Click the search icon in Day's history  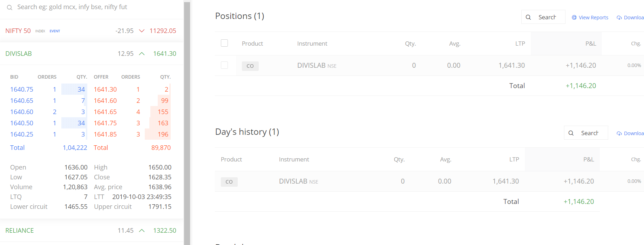point(571,133)
